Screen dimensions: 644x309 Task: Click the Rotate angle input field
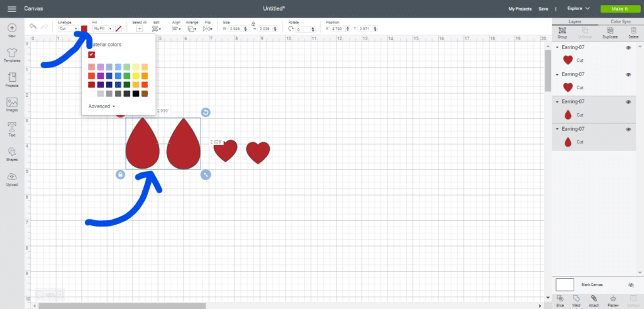point(306,29)
